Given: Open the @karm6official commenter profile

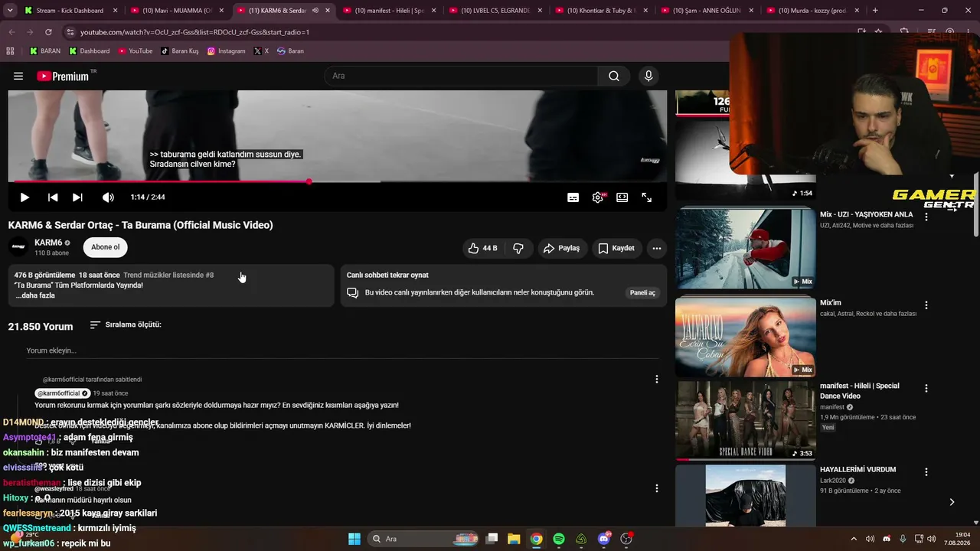Looking at the screenshot, I should point(63,393).
